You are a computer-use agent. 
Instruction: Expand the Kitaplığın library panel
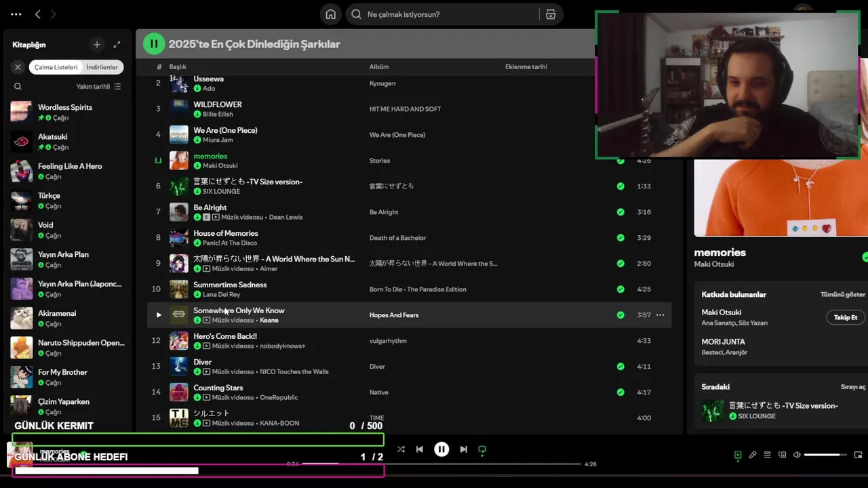pos(117,45)
